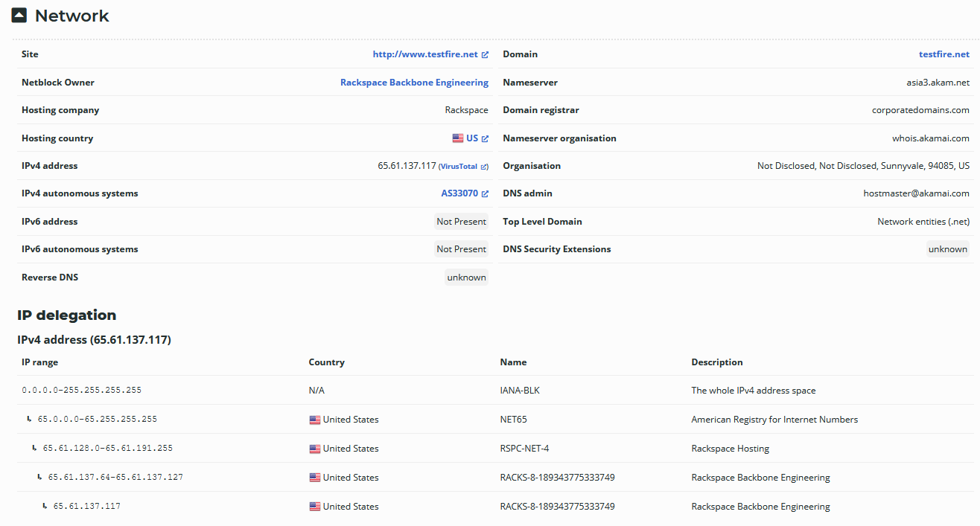Click the Description column header

click(717, 362)
